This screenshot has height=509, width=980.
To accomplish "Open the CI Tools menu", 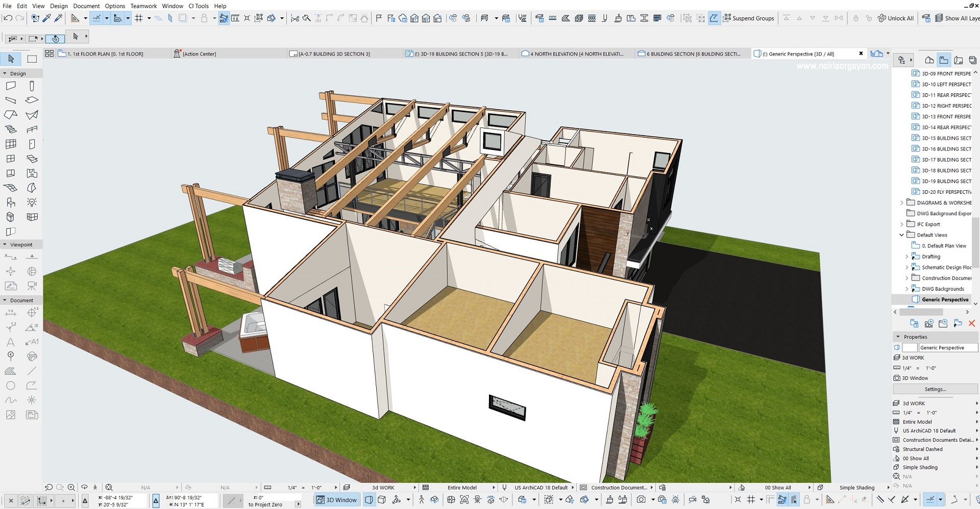I will coord(199,6).
